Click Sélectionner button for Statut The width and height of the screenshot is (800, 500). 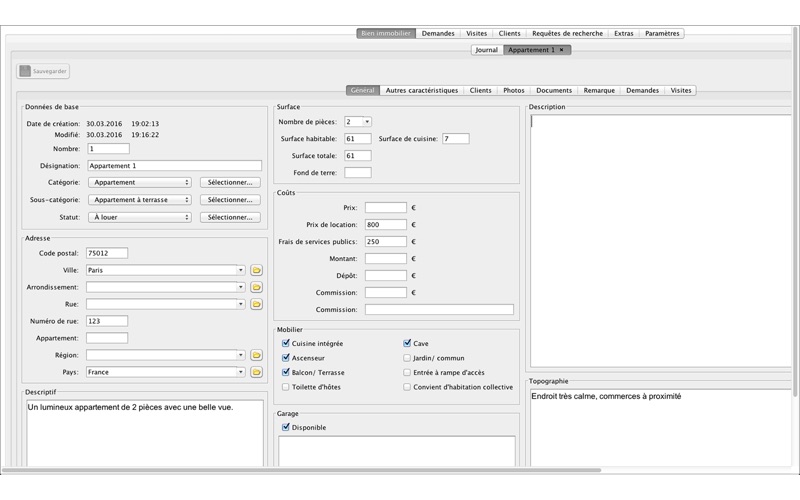pyautogui.click(x=230, y=217)
